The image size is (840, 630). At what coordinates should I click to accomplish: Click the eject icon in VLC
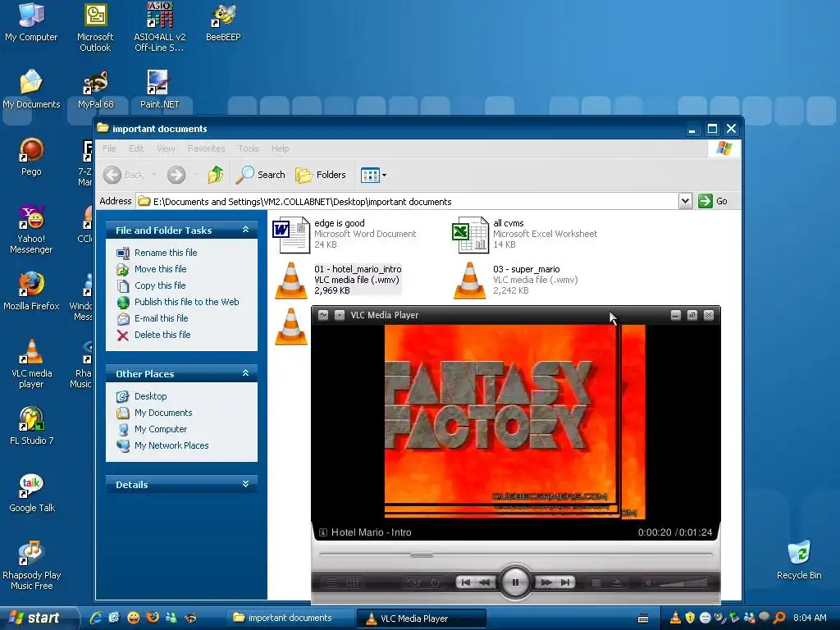[x=617, y=582]
